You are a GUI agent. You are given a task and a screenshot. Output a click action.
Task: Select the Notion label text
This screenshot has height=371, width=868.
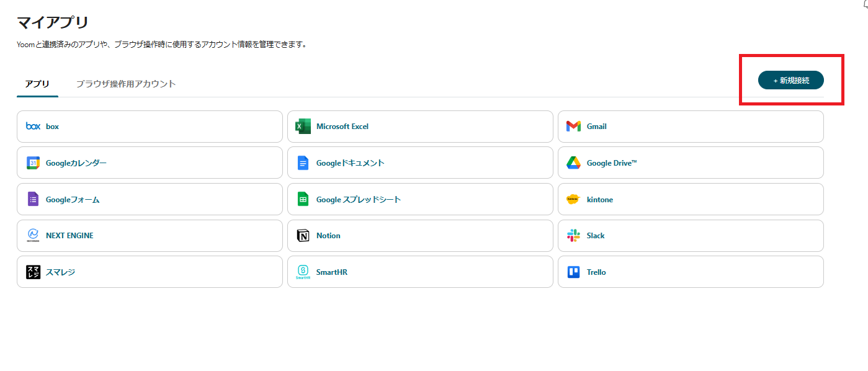point(328,236)
